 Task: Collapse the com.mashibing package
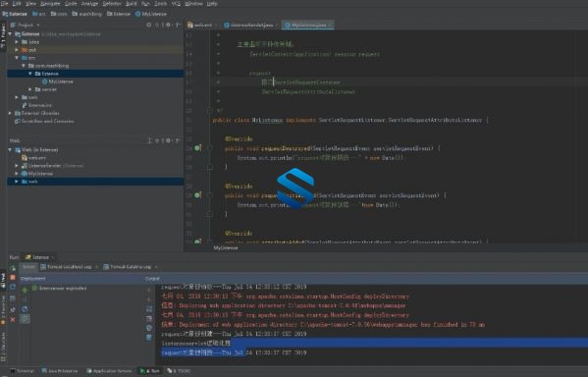click(x=24, y=66)
